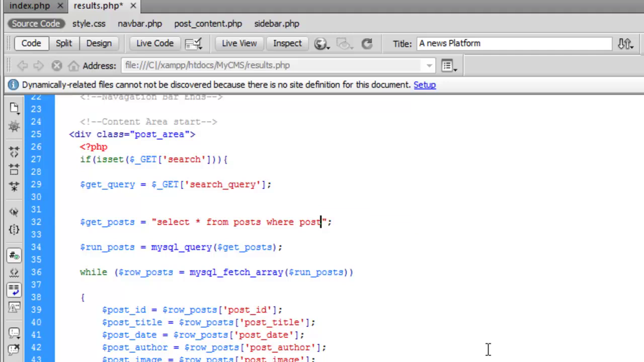Click the Inspect button
Viewport: 644px width, 362px height.
pos(287,43)
